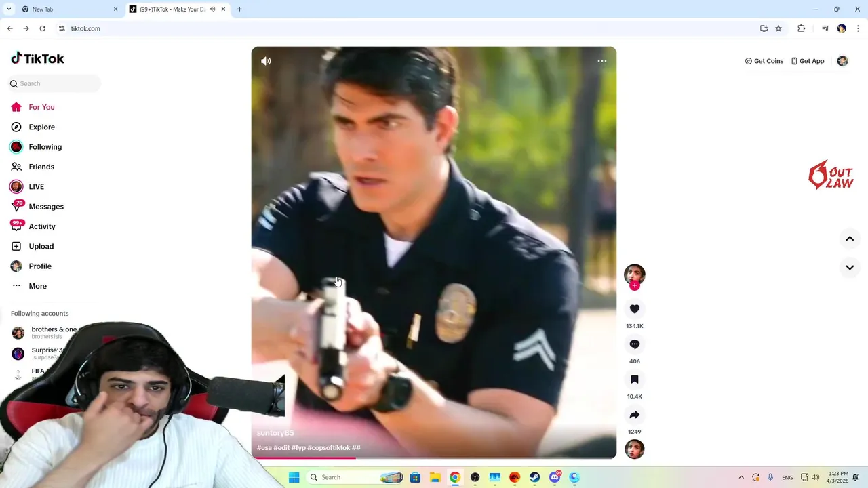Click the tiktok.com address bar
This screenshot has height=488, width=868.
tap(407, 28)
